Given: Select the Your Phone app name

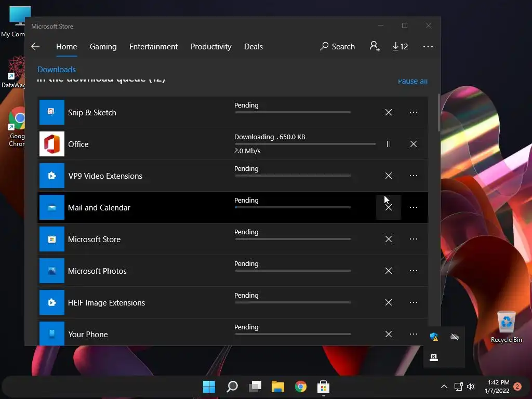Looking at the screenshot, I should click(x=88, y=335).
